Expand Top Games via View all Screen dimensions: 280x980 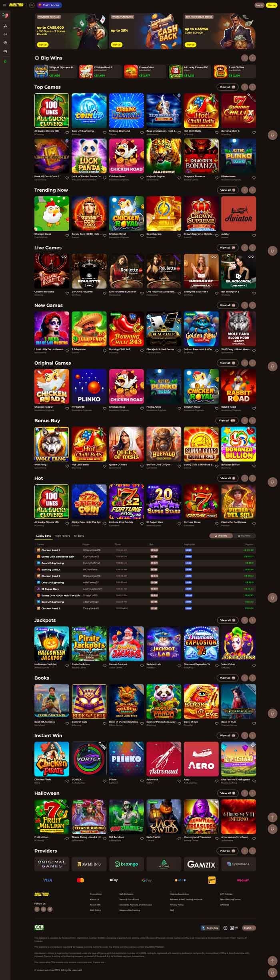tap(227, 87)
